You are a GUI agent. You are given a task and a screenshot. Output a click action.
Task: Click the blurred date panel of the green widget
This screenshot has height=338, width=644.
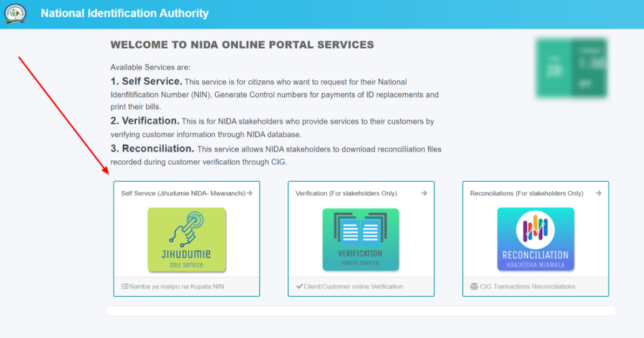[553, 68]
